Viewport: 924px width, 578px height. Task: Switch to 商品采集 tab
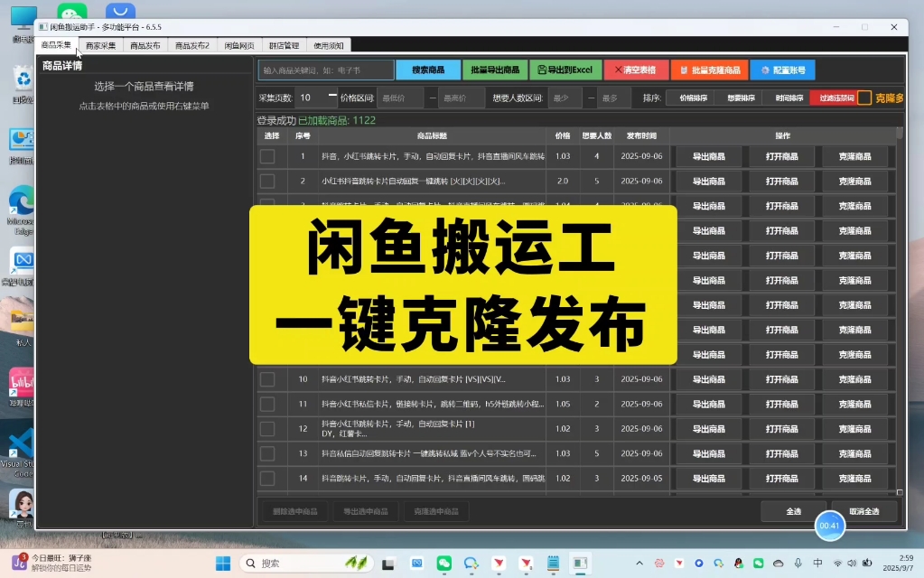[x=56, y=45]
